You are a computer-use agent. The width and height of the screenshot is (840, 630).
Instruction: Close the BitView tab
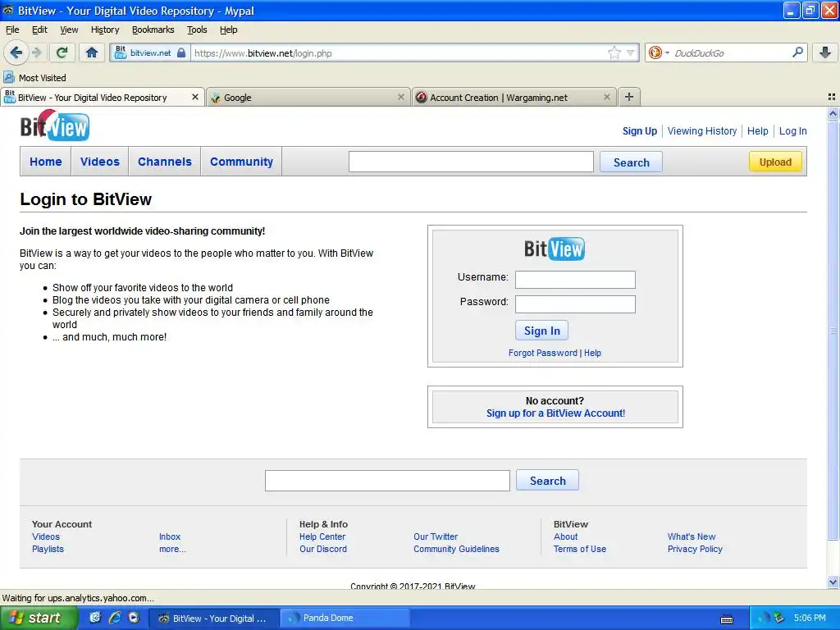[195, 97]
